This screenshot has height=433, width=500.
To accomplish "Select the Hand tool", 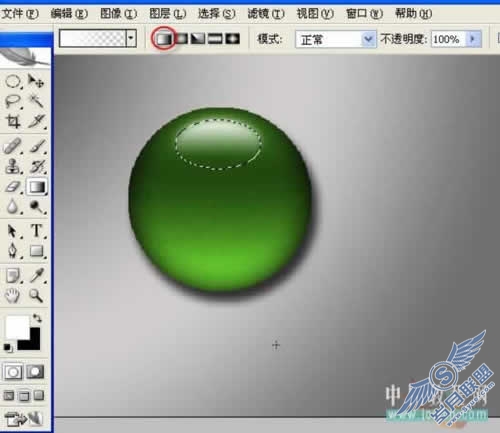I will pos(13,296).
